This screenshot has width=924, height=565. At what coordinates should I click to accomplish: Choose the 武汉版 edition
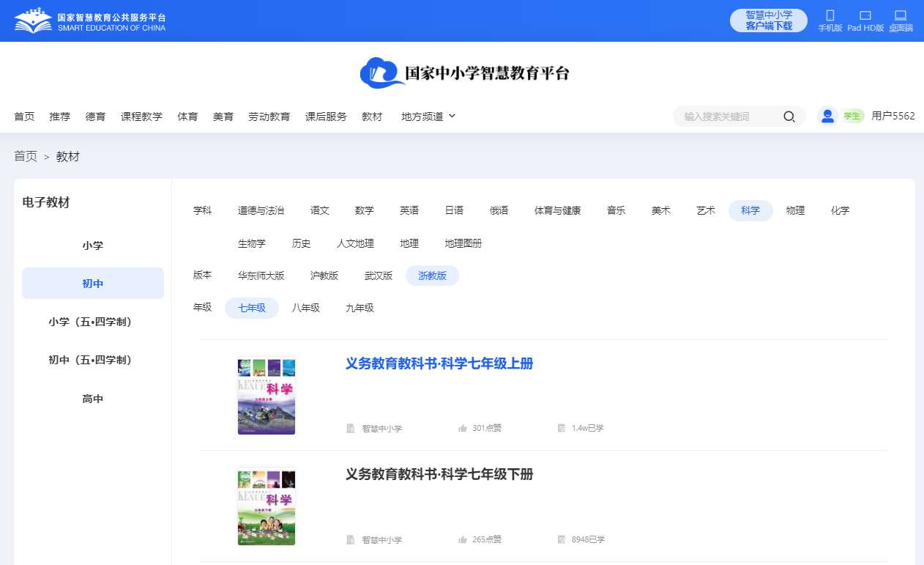coord(379,276)
